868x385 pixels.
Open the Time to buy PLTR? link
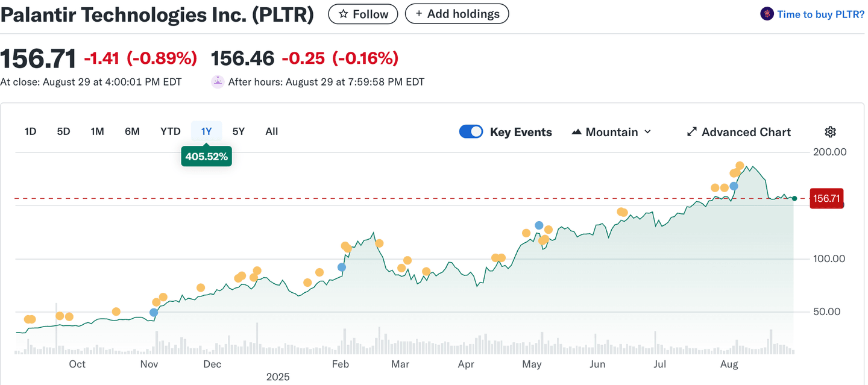[x=820, y=14]
